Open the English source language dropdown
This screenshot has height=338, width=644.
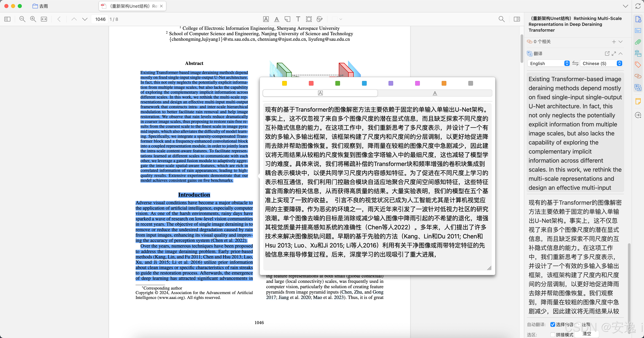click(549, 64)
